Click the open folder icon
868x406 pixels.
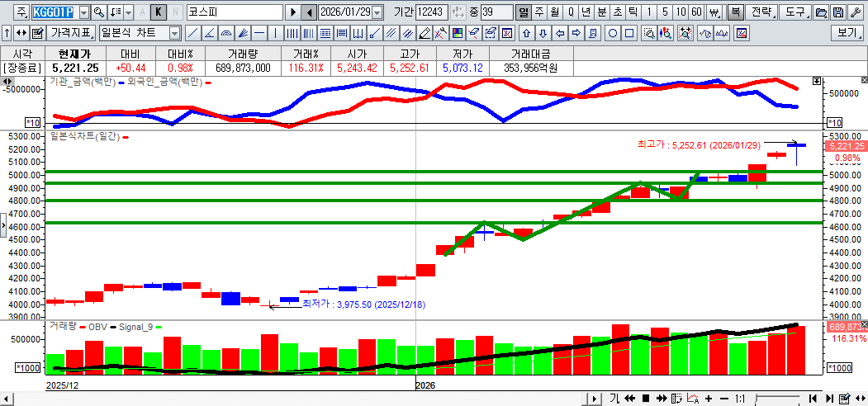821,12
